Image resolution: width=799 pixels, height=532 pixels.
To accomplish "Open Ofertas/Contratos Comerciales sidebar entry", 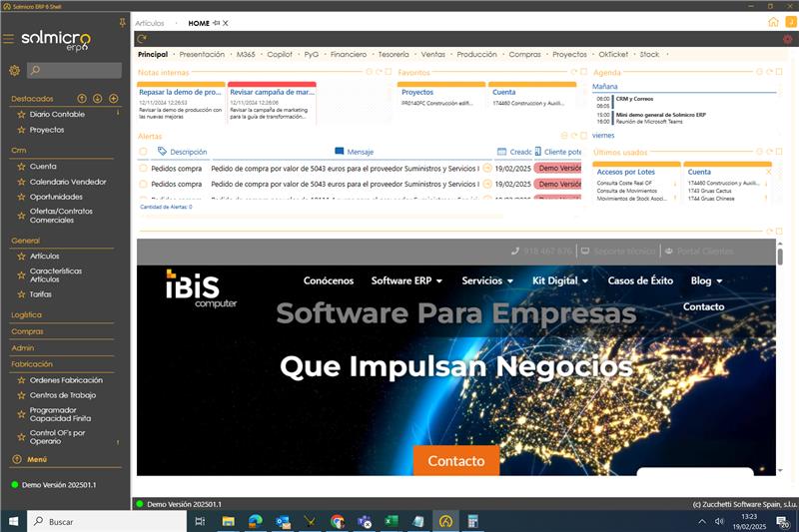I will click(61, 216).
